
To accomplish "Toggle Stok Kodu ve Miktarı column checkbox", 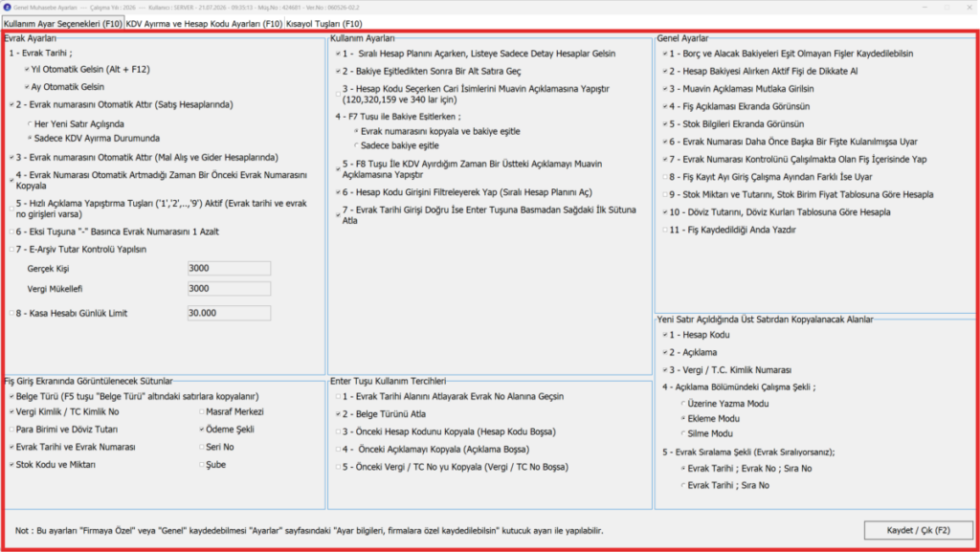I will click(11, 465).
